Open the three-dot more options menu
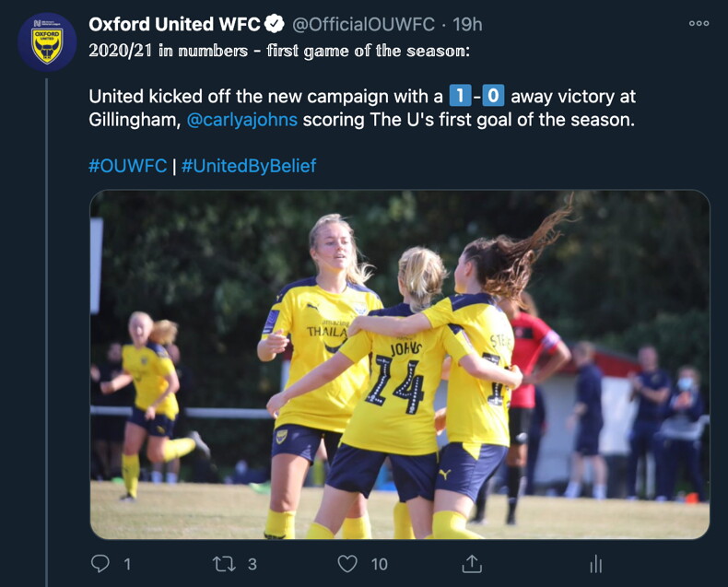The width and height of the screenshot is (728, 587). (x=699, y=23)
